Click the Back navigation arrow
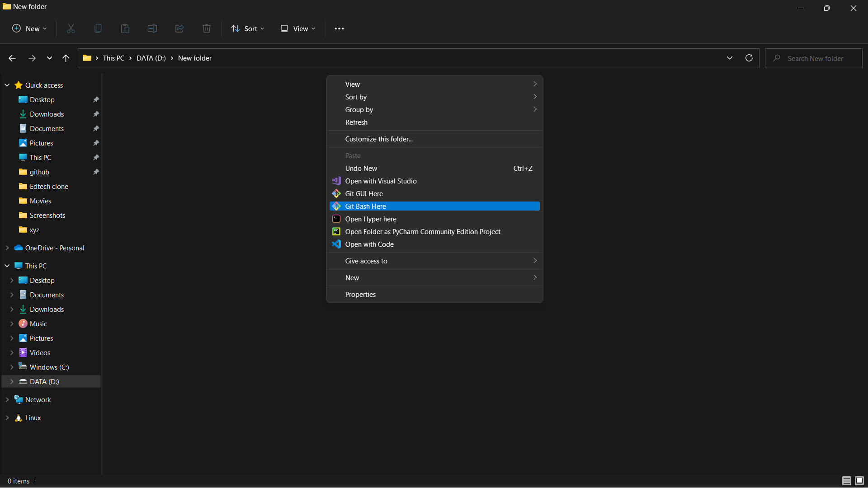Screen dimensions: 868x488 click(x=12, y=58)
